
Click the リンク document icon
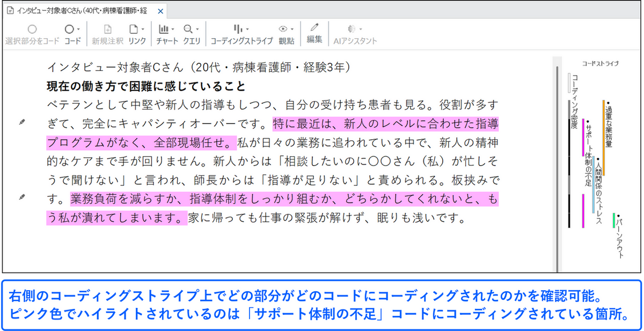coord(134,29)
